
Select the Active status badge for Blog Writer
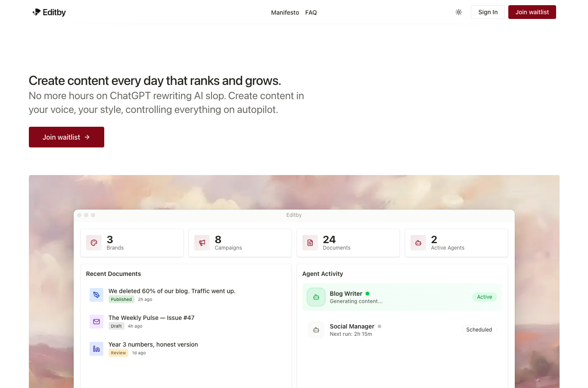pos(485,297)
